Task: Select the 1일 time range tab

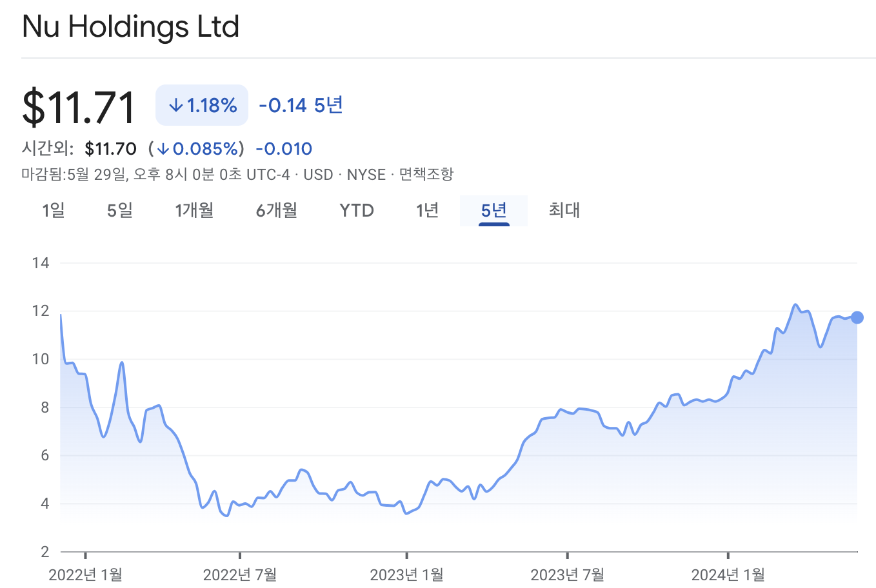Action: [x=54, y=210]
